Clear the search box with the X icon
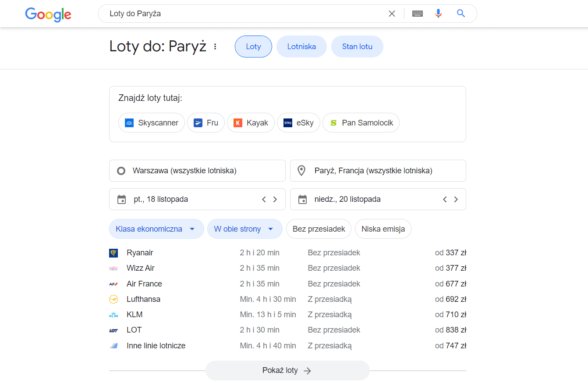 pyautogui.click(x=392, y=14)
